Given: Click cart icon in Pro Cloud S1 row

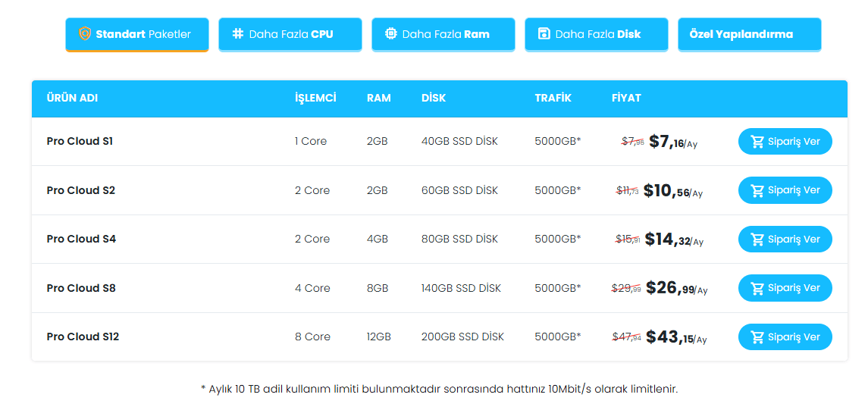Looking at the screenshot, I should [x=757, y=142].
